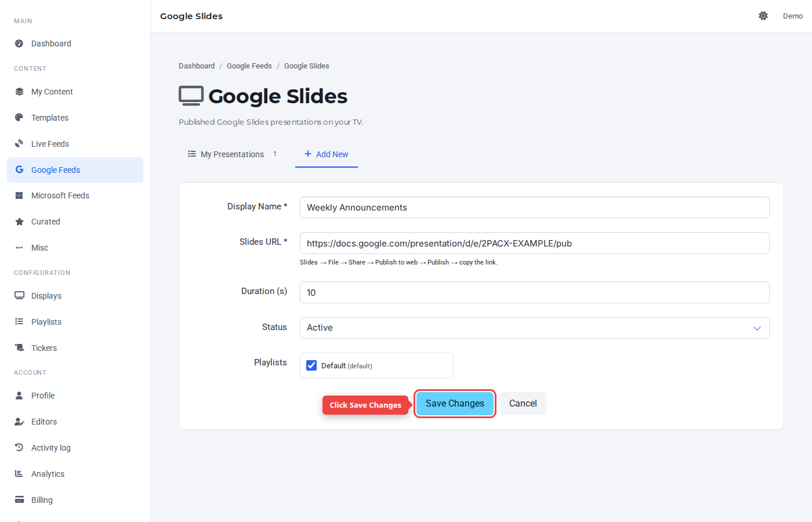Click the Templates palette icon
This screenshot has height=522, width=812.
click(19, 118)
